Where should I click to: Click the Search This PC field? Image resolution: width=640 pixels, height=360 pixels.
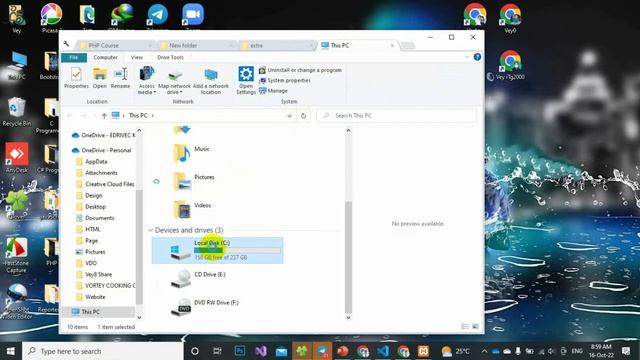coord(397,116)
